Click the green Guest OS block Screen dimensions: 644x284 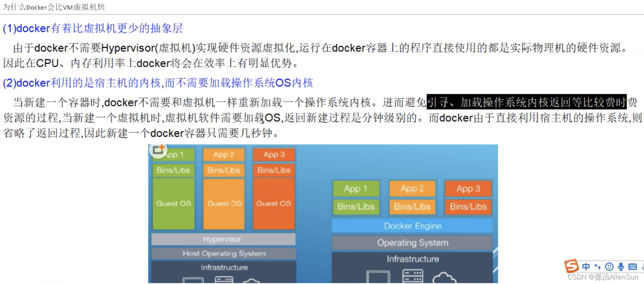click(174, 203)
